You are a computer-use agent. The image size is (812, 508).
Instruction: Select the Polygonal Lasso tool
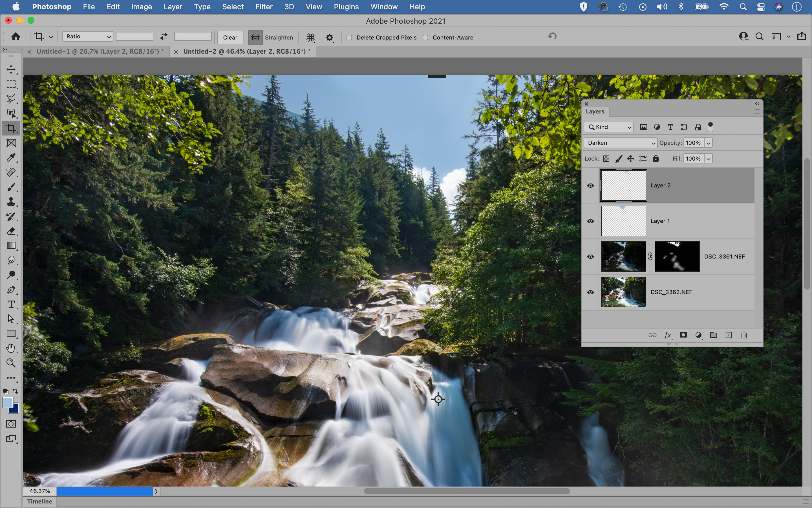point(11,99)
